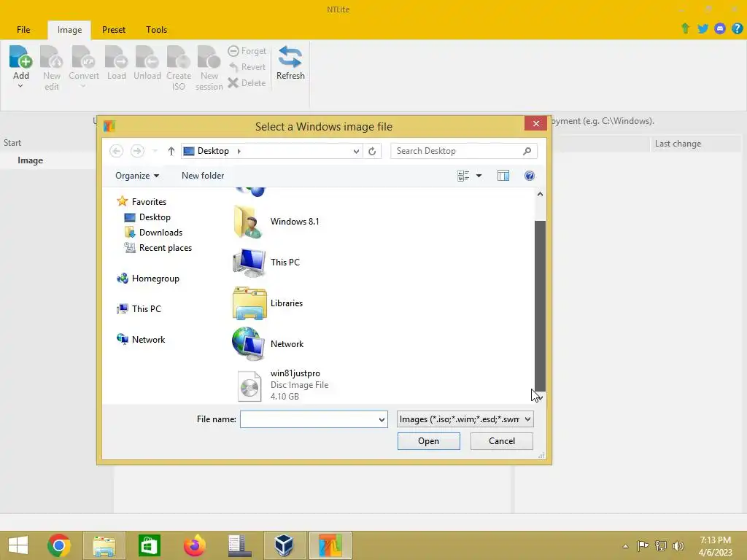
Task: Change view using the view icon
Action: 463,176
